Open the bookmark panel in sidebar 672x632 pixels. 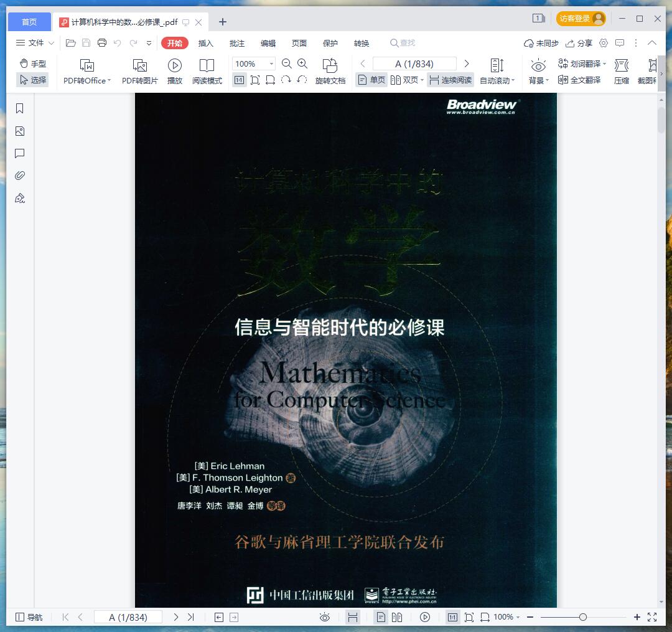pos(20,108)
